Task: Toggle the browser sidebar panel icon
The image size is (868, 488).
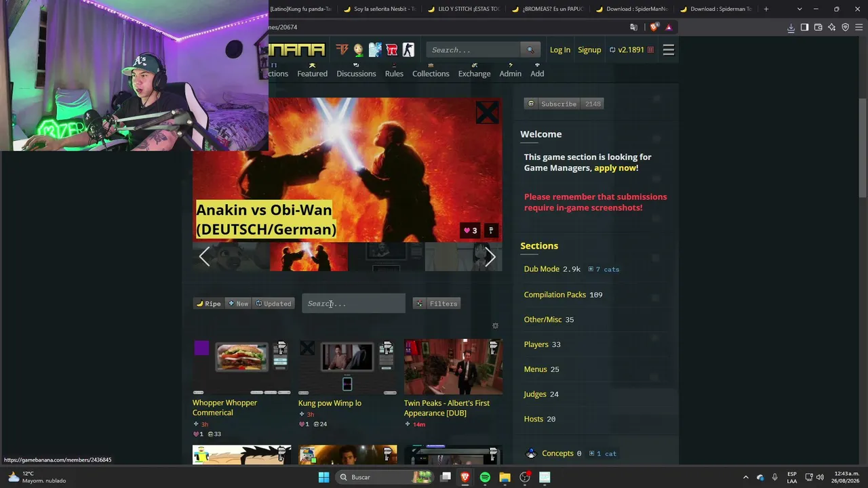Action: [x=804, y=27]
